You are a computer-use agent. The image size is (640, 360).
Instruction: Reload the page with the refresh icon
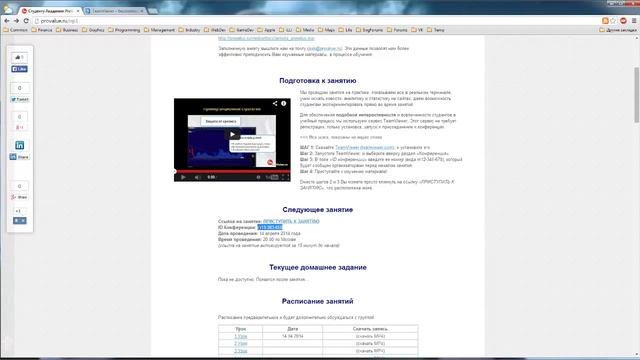click(26, 21)
